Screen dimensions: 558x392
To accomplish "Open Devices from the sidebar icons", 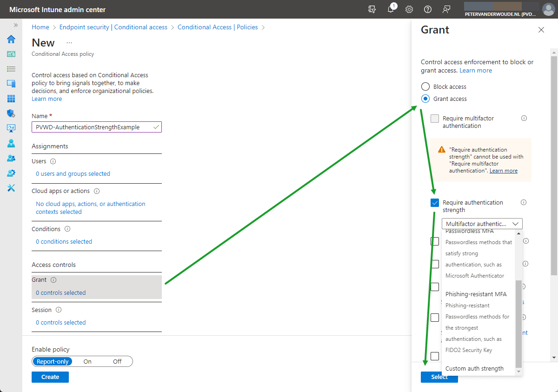I will point(11,83).
